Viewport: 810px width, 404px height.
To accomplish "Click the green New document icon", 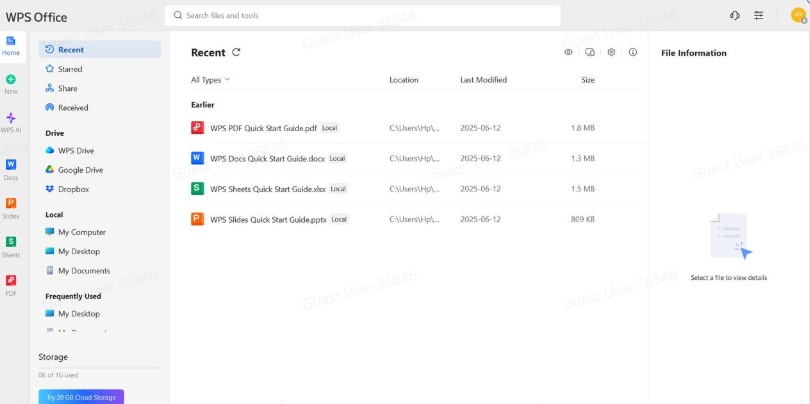I will coord(11,80).
